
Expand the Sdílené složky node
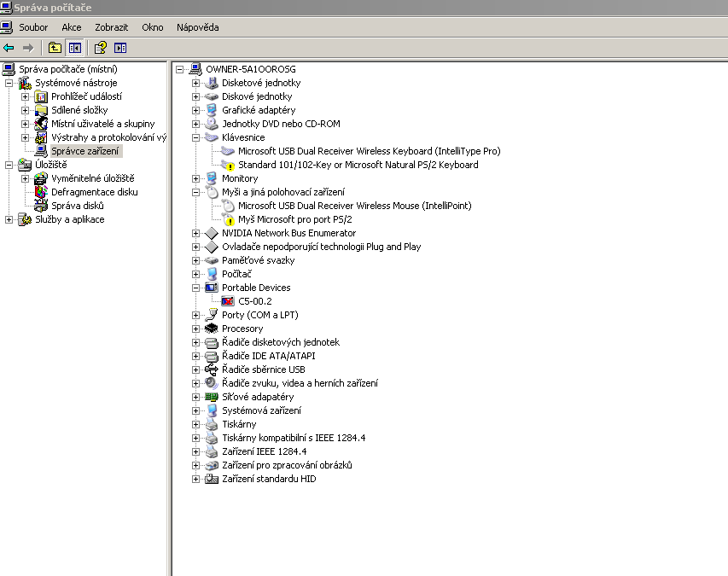coord(25,110)
